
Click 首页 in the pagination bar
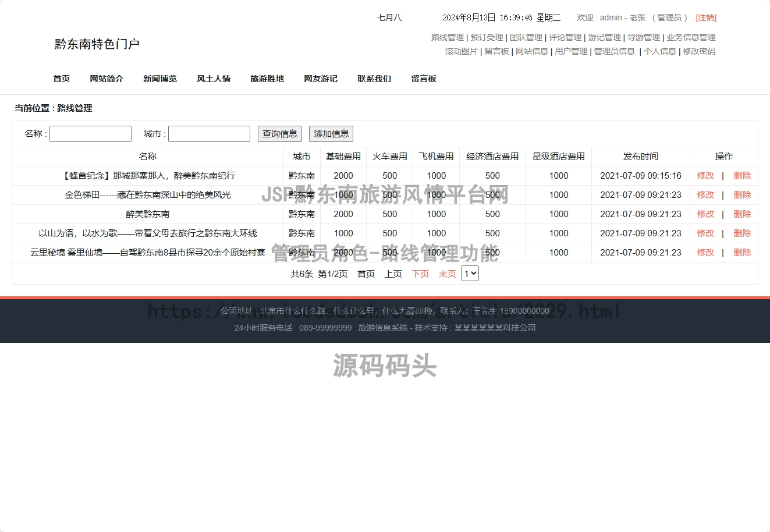[x=366, y=274]
